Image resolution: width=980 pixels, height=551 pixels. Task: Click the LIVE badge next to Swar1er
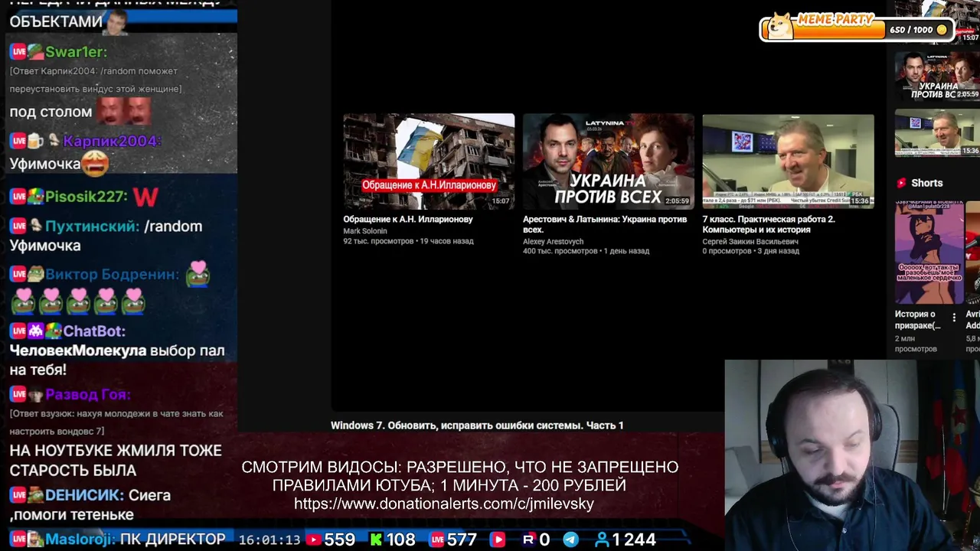(x=18, y=52)
